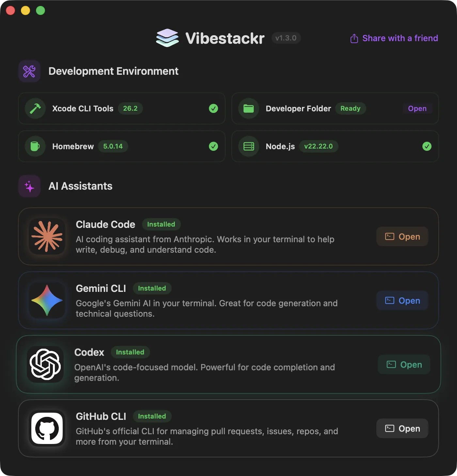Select the Development Environment tools icon
Image resolution: width=457 pixels, height=476 pixels.
(x=29, y=71)
